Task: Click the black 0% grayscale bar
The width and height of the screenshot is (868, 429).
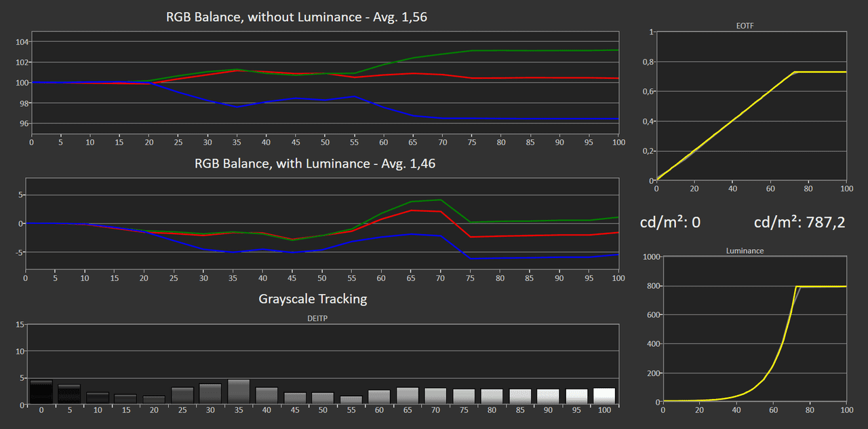Action: 41,392
